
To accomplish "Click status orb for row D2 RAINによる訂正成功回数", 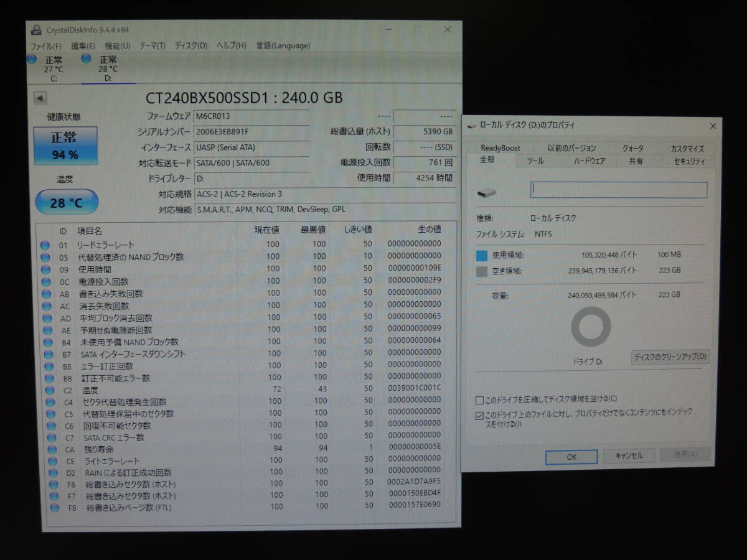I will 54,472.
